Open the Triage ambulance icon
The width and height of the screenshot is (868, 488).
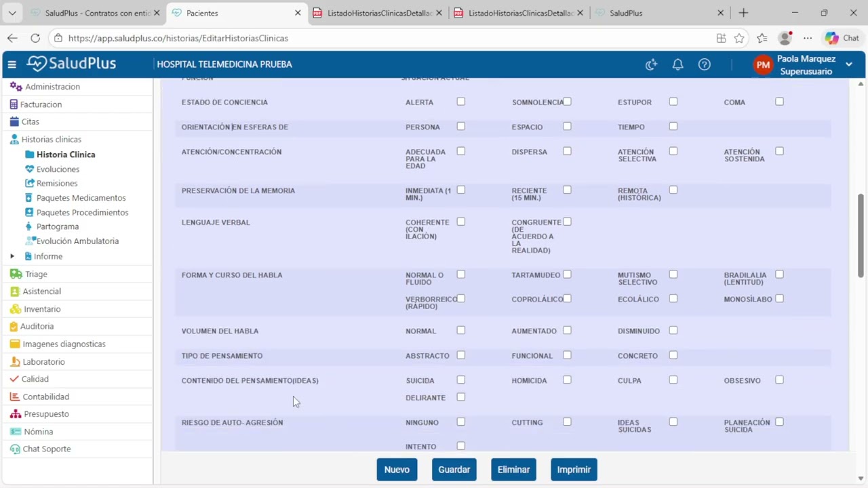point(16,274)
